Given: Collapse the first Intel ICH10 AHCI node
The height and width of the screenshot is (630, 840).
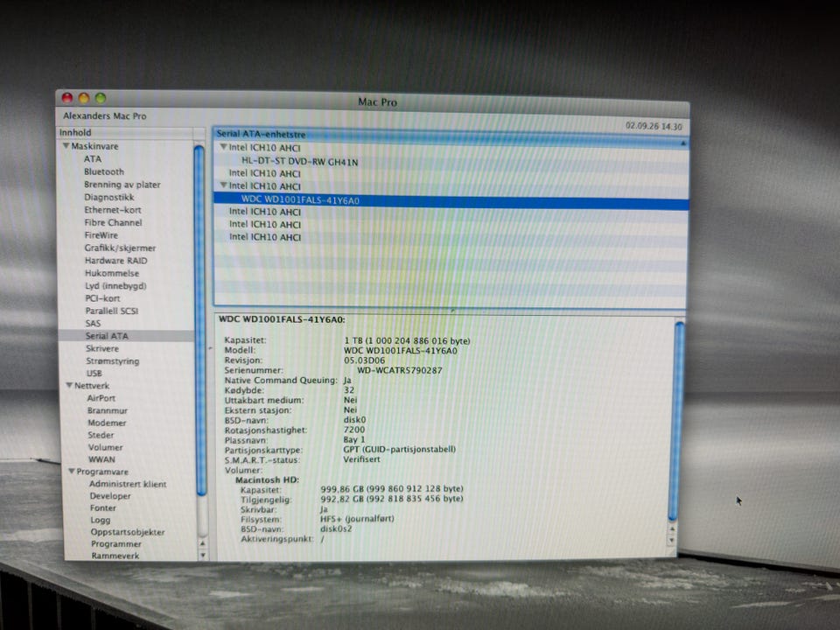Looking at the screenshot, I should click(223, 147).
